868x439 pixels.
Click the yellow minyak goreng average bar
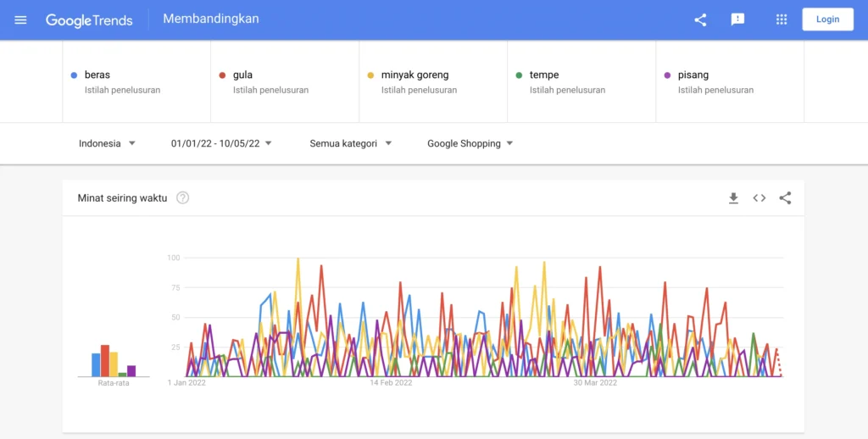114,364
